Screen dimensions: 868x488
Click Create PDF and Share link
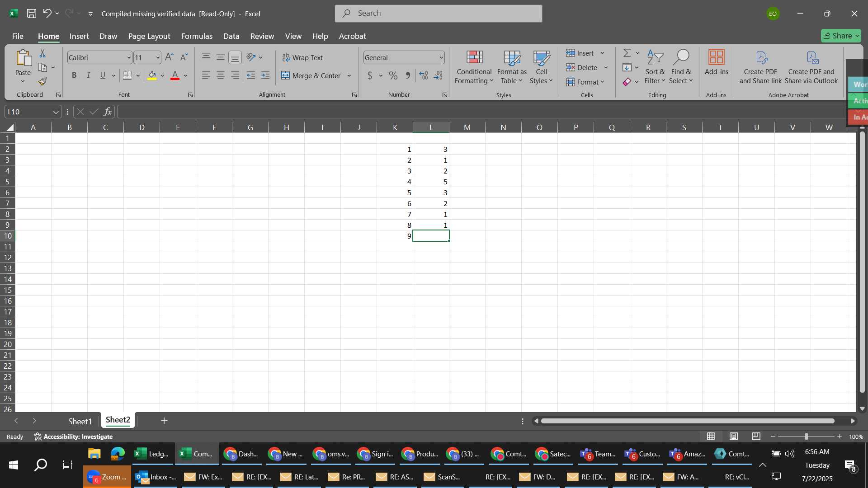pos(760,67)
